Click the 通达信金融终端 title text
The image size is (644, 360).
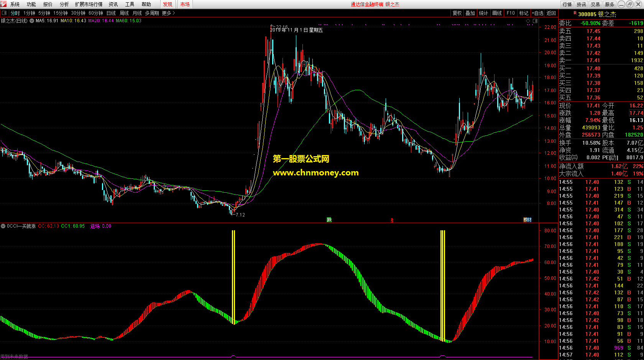367,4
